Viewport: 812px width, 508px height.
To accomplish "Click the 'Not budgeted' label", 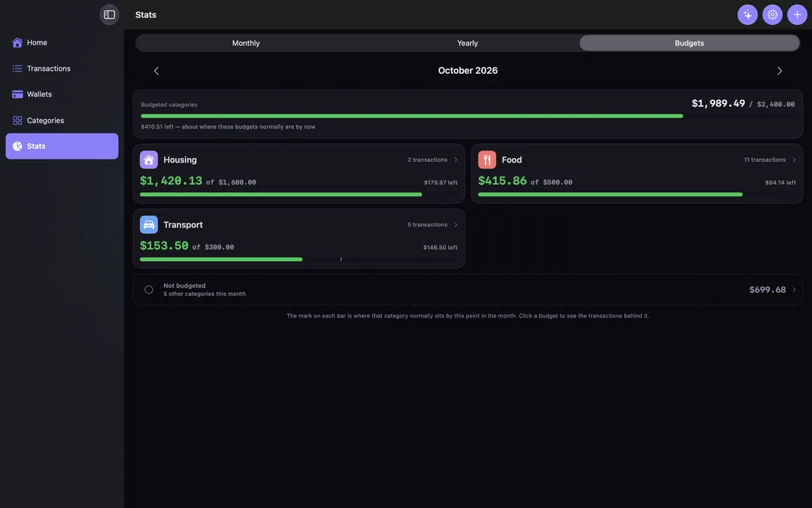I will tap(184, 286).
